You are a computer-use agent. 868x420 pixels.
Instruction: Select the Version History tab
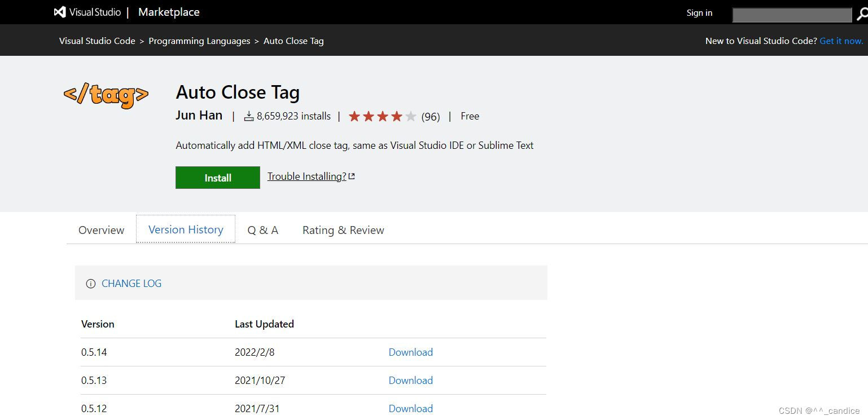[186, 229]
